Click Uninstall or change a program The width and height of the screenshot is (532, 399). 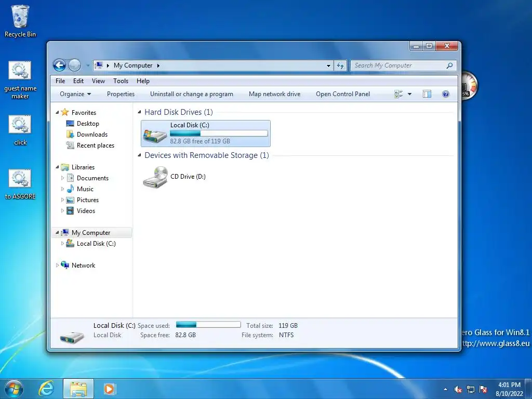tap(191, 94)
